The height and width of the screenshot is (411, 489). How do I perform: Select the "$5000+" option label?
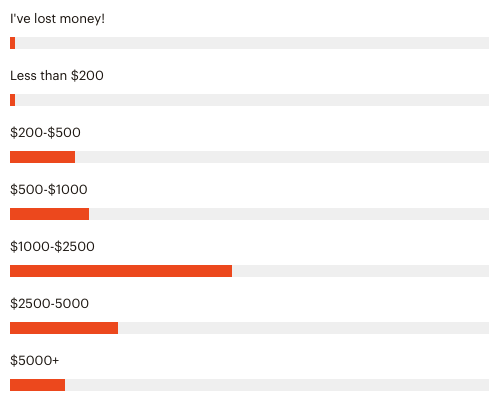(34, 361)
